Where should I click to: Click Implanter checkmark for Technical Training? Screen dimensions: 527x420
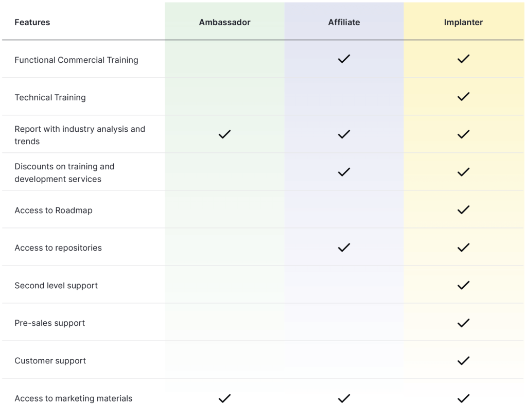[463, 97]
